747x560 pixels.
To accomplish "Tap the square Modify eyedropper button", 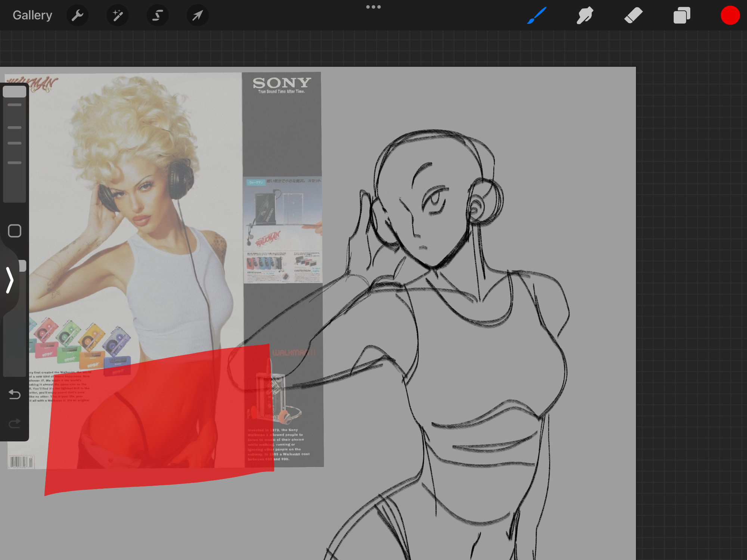I will point(15,231).
